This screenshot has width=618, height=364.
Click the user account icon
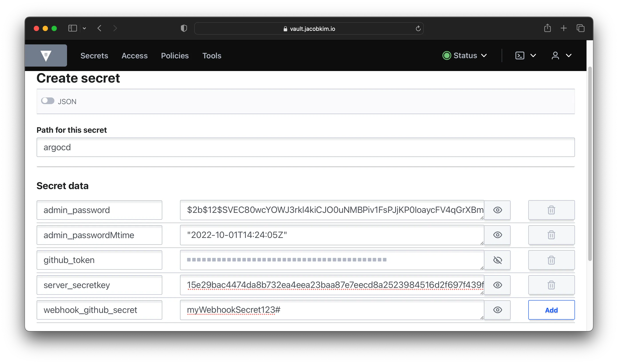pyautogui.click(x=555, y=56)
